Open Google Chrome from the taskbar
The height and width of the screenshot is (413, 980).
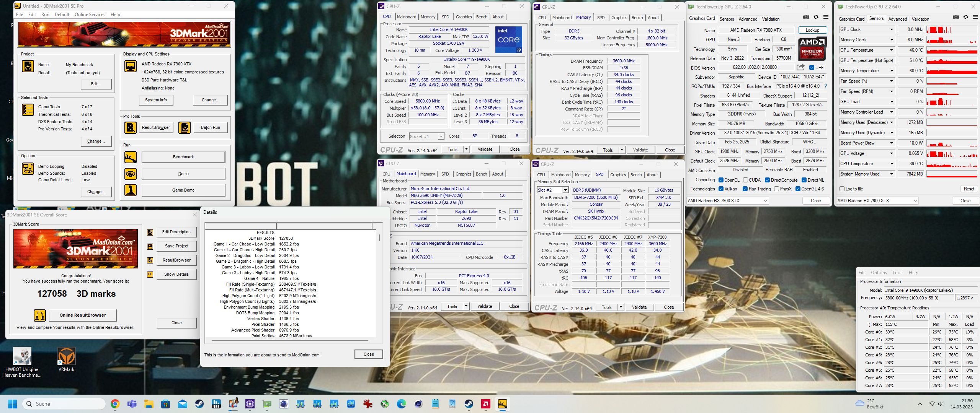pos(115,404)
